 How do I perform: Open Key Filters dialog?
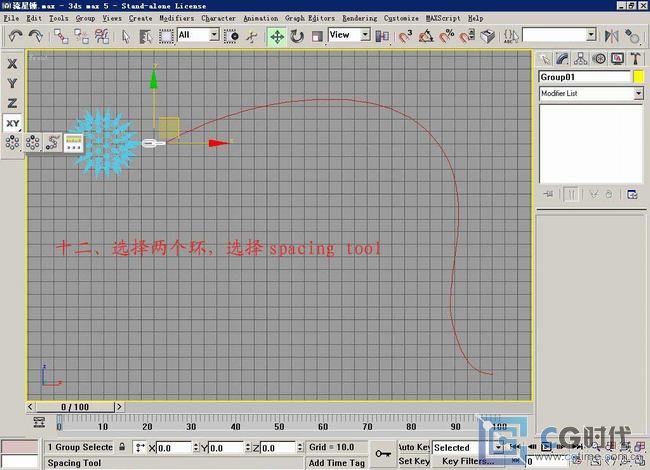point(468,461)
